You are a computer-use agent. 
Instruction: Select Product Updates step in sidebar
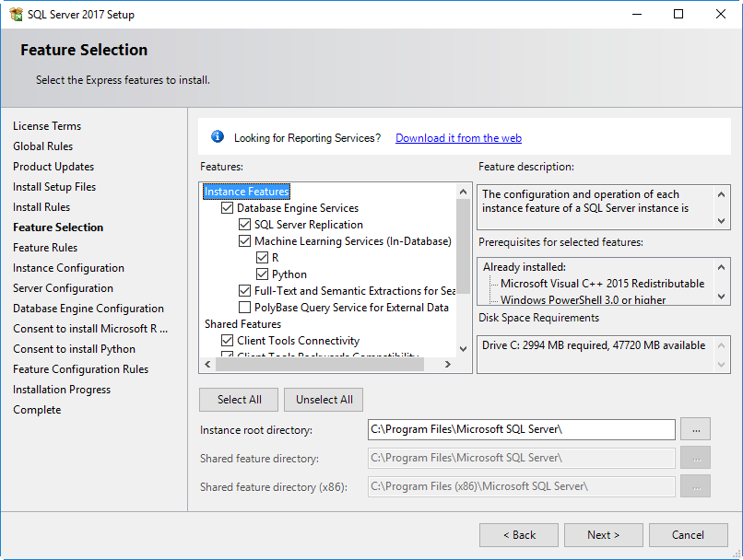(x=53, y=167)
